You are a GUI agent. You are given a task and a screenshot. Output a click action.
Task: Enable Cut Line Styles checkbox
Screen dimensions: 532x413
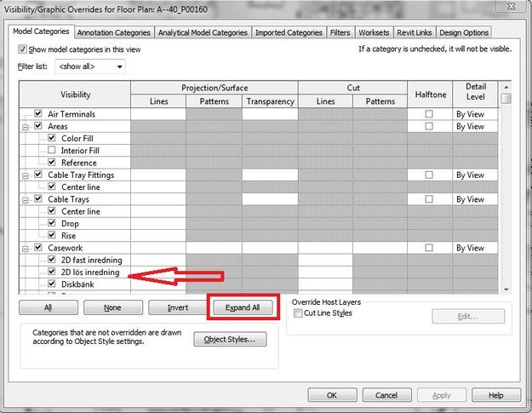point(298,313)
